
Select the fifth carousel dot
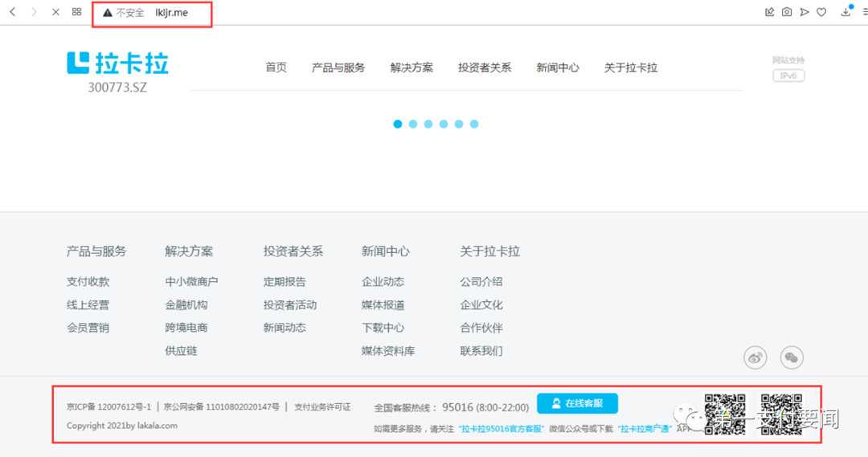pos(459,124)
